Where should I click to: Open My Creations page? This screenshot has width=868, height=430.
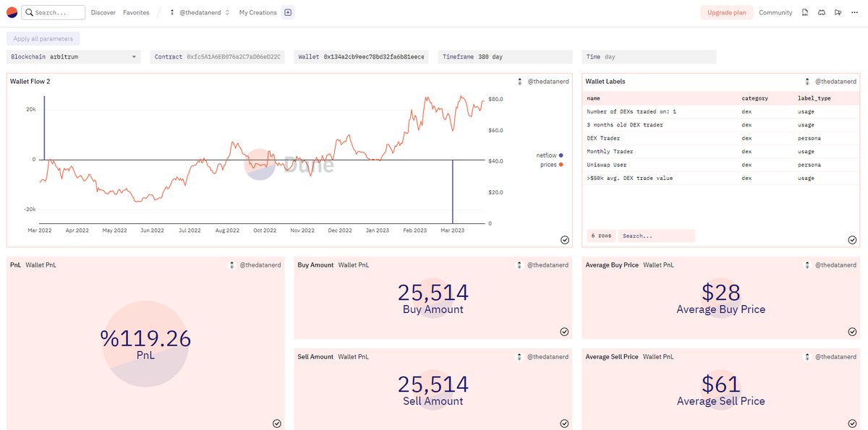coord(258,12)
